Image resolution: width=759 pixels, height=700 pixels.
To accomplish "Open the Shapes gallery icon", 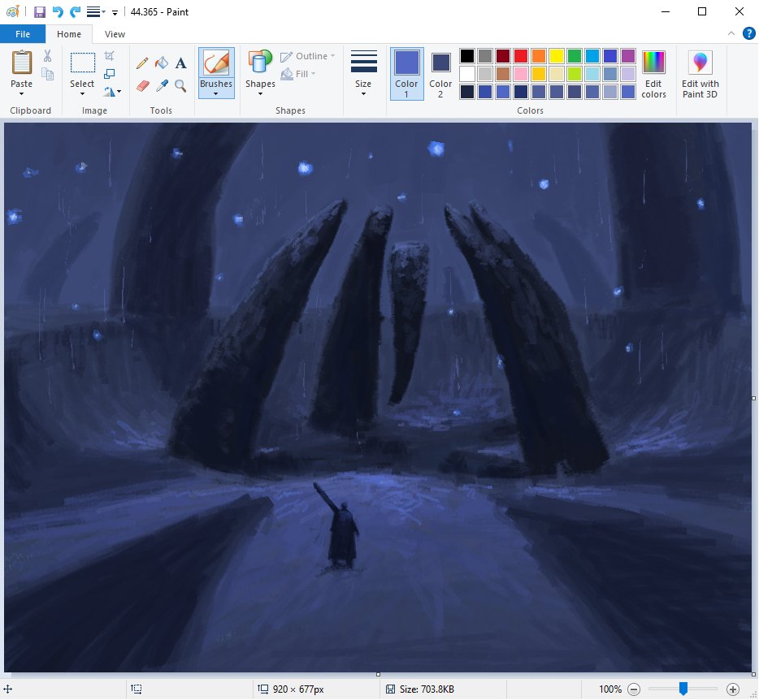I will click(x=260, y=63).
